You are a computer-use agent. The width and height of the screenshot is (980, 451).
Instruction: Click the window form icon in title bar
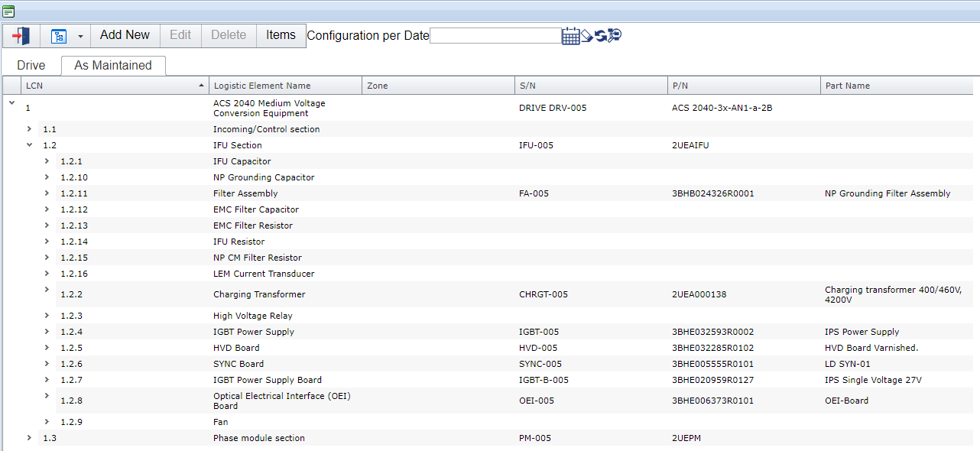pos(8,11)
